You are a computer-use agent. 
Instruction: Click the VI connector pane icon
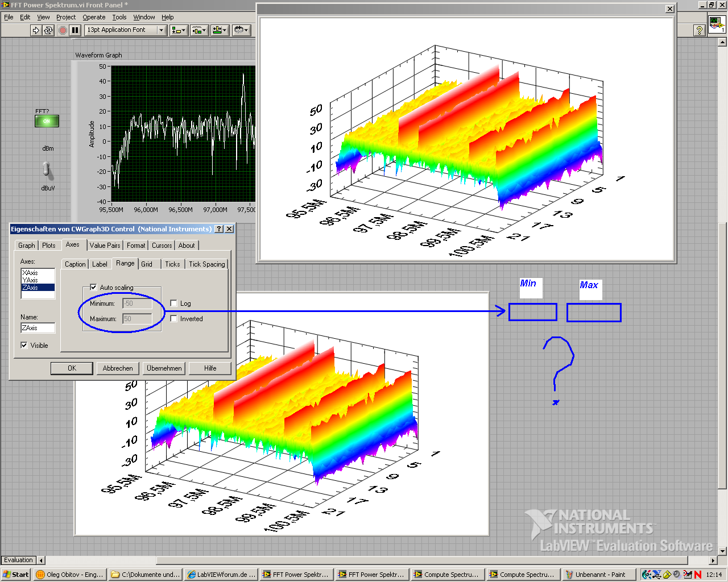coord(716,24)
